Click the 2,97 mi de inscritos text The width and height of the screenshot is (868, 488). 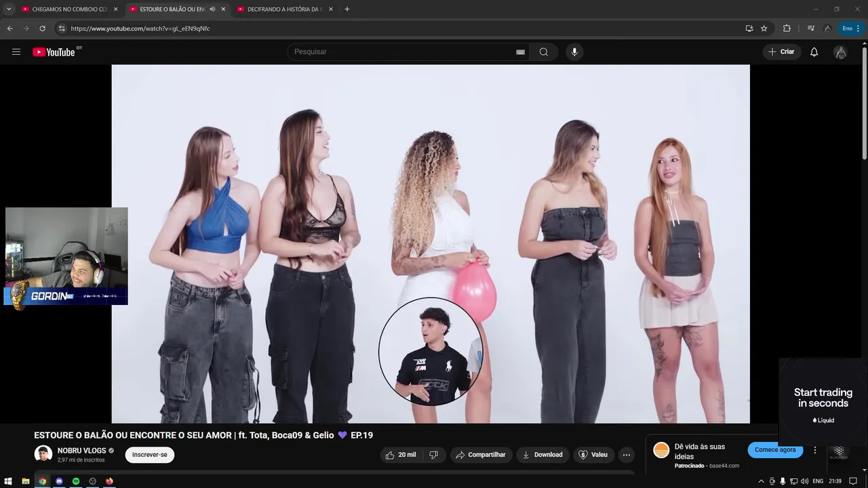[x=81, y=460]
